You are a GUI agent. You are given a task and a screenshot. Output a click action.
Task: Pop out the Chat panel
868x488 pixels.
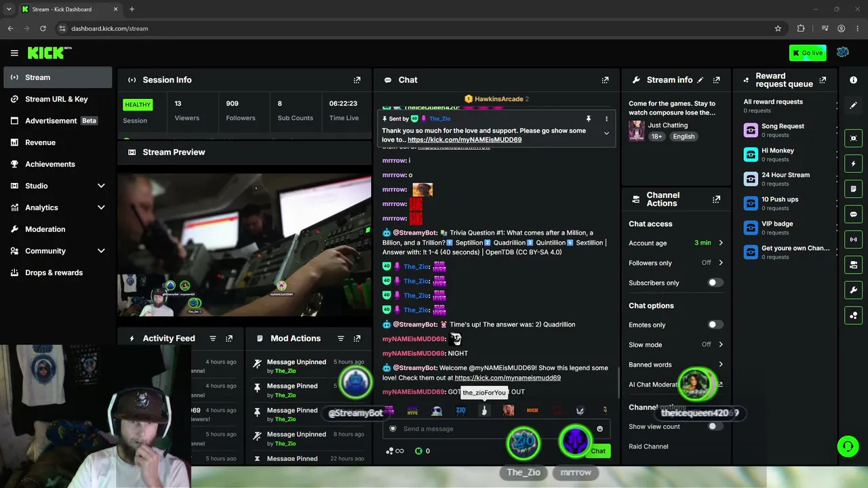(606, 80)
